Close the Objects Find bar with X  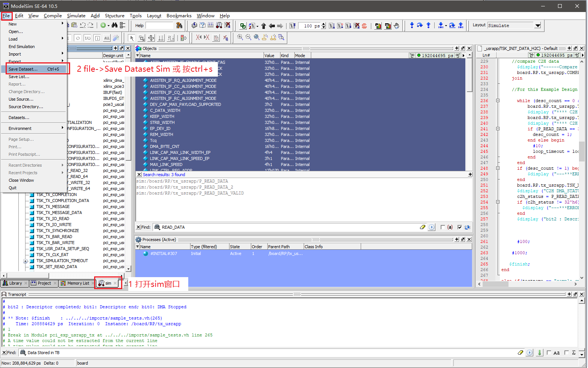138,227
